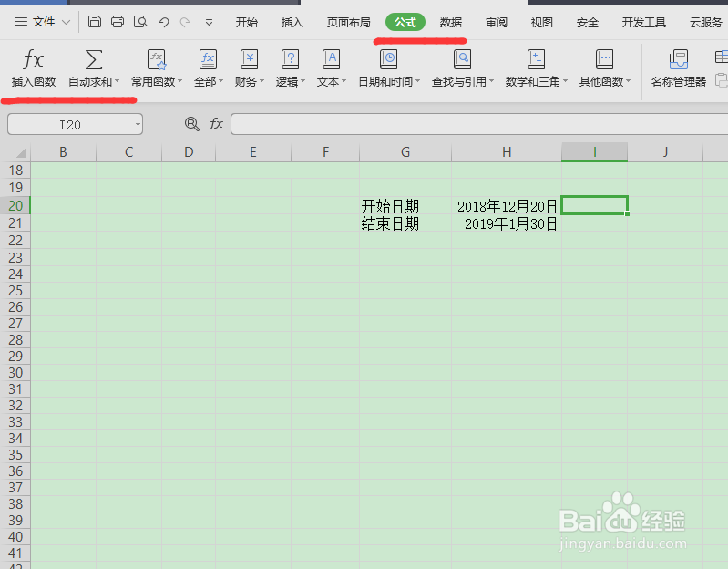
Task: Expand the 常用函数 dropdown arrow
Action: (x=180, y=81)
